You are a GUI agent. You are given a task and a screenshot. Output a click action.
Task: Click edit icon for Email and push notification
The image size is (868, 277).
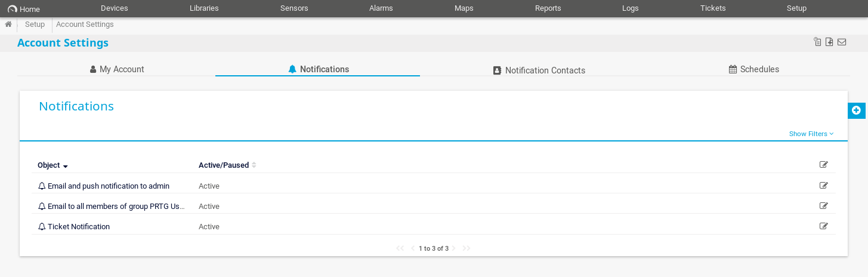(x=824, y=186)
